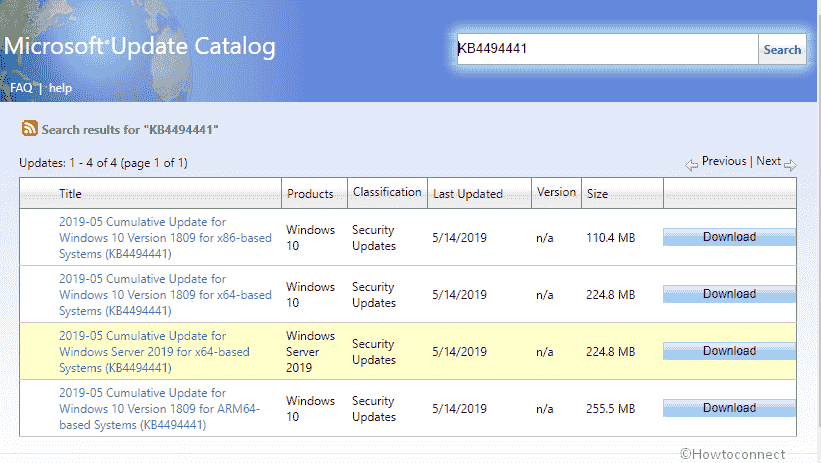This screenshot has width=821, height=463.
Task: Sort results by Products column
Action: (x=310, y=194)
